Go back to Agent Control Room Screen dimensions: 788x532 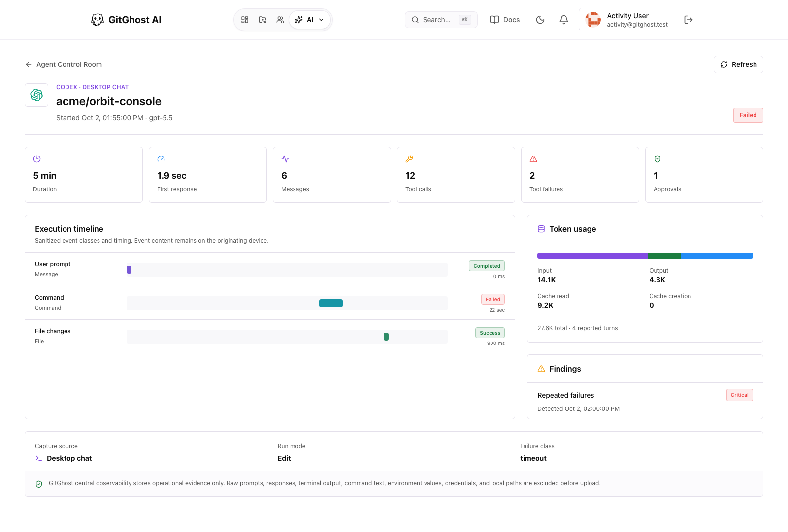pos(64,64)
